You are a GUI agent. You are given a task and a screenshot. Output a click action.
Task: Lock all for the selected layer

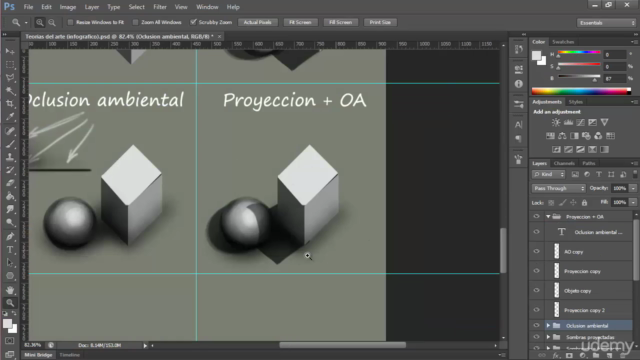click(584, 202)
